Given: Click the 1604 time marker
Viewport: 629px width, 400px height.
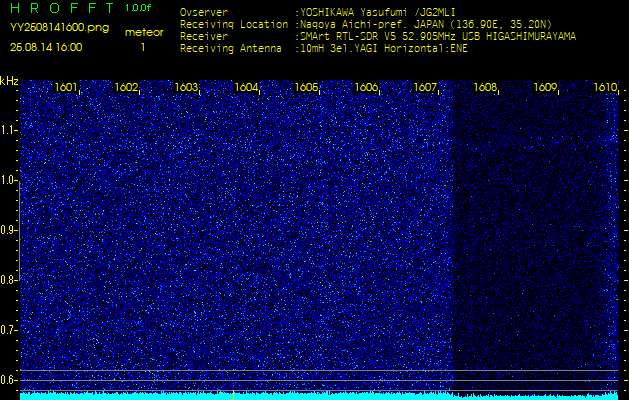Looking at the screenshot, I should 246,87.
